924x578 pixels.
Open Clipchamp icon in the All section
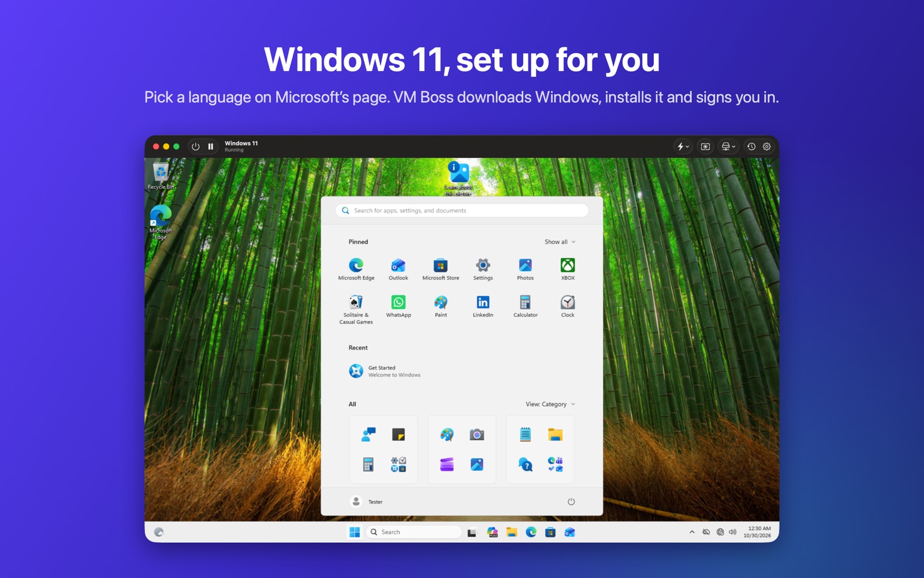click(x=447, y=464)
